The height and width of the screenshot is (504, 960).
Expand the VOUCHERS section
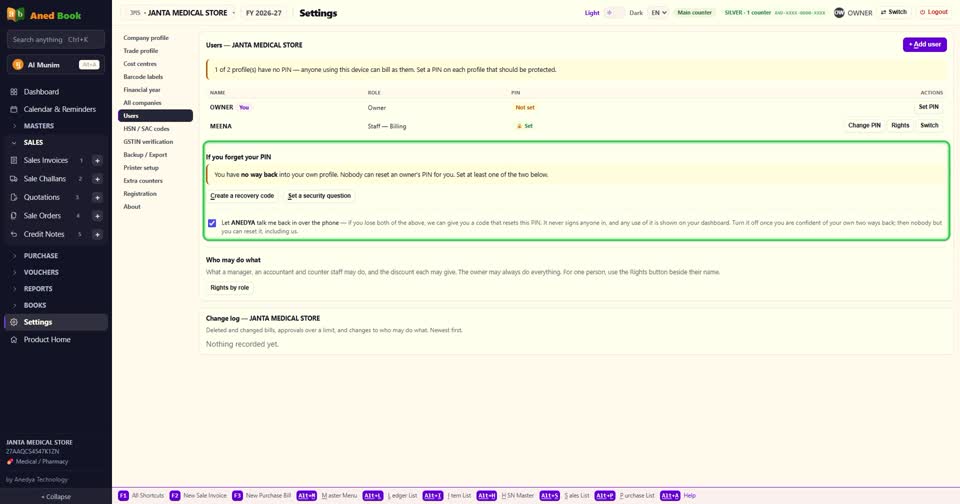pyautogui.click(x=41, y=272)
